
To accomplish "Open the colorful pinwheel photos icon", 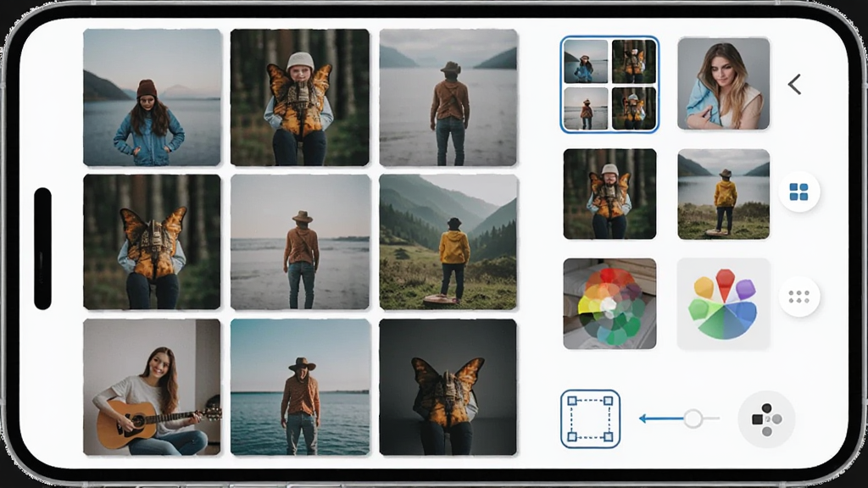I will (724, 304).
